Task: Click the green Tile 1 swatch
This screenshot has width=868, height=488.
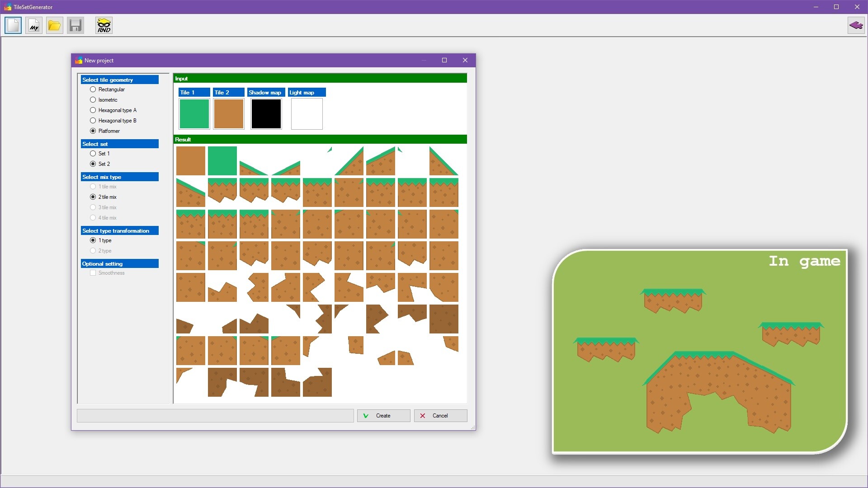Action: pos(194,114)
